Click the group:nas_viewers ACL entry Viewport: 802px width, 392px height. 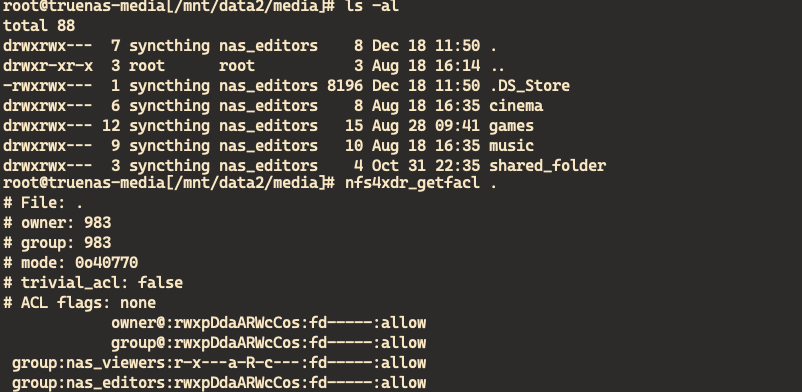tap(219, 363)
